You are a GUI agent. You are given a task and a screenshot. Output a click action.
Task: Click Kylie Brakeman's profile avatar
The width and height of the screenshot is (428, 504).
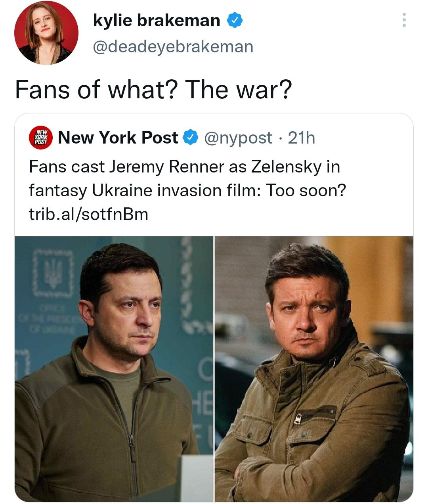coord(46,33)
